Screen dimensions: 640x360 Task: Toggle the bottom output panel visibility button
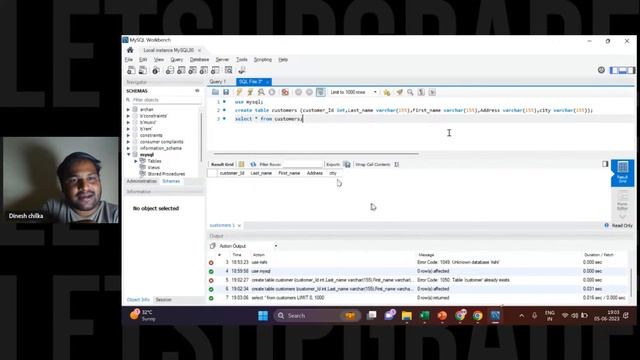pyautogui.click(x=622, y=70)
